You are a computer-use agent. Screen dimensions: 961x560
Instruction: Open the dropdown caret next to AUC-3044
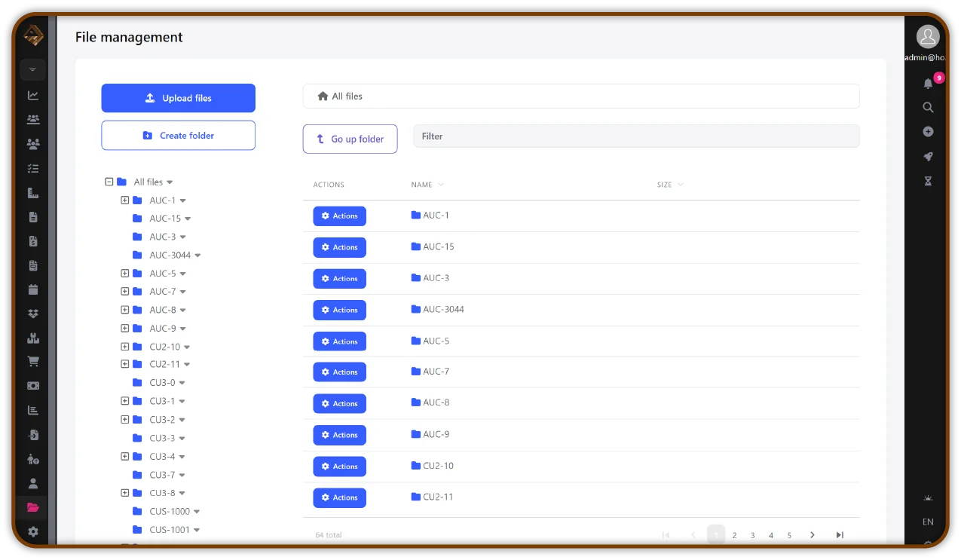(197, 256)
